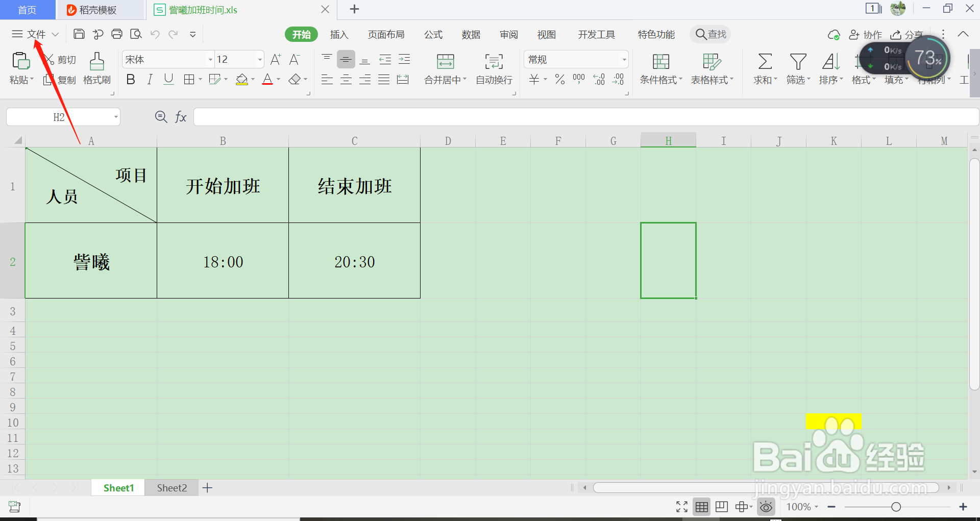Switch to 公式 ribbon tab

pos(433,34)
